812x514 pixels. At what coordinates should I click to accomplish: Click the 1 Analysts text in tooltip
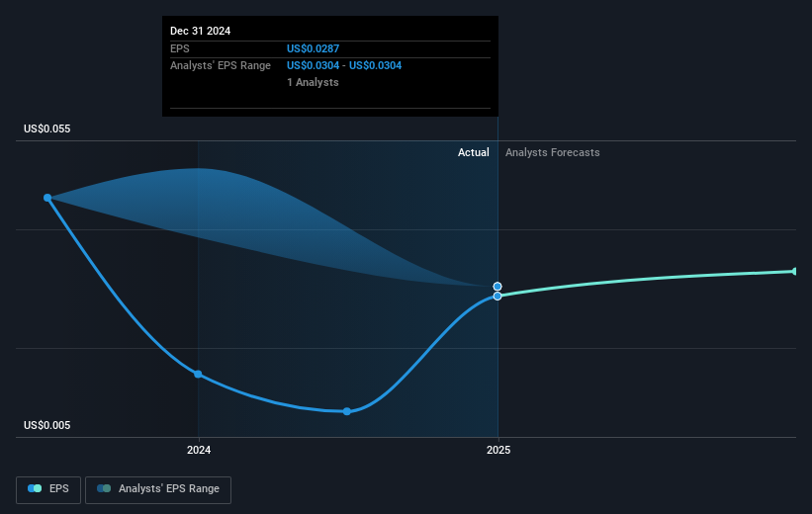[x=313, y=82]
